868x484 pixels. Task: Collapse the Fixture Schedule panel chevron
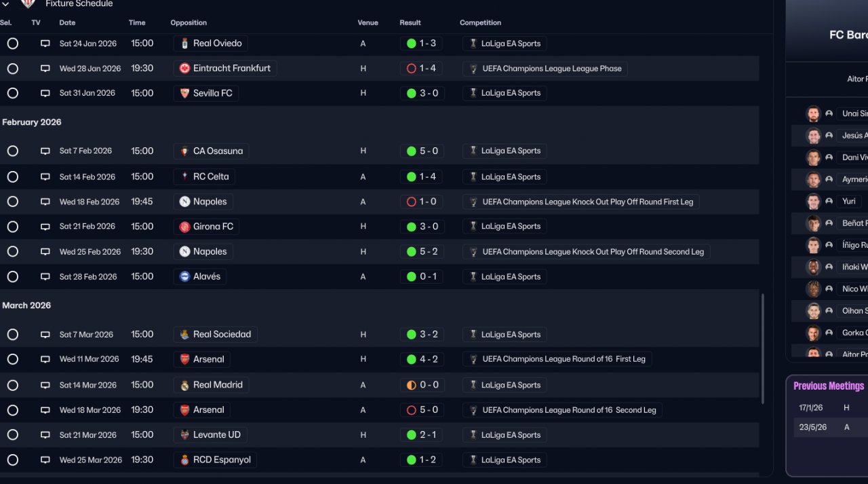coord(5,3)
